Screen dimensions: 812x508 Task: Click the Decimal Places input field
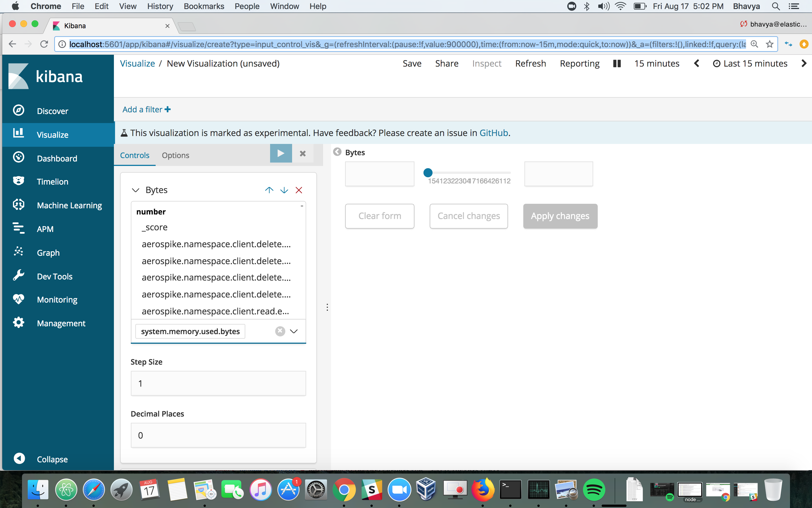pos(218,435)
